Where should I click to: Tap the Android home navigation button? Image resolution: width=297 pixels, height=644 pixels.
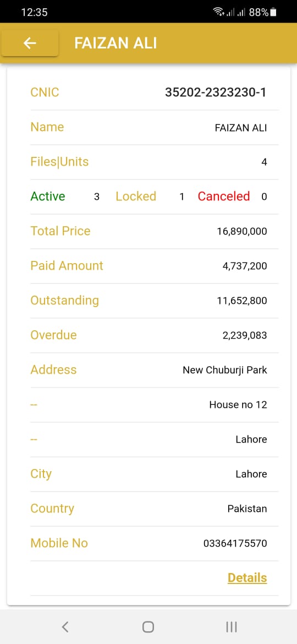pos(148,627)
